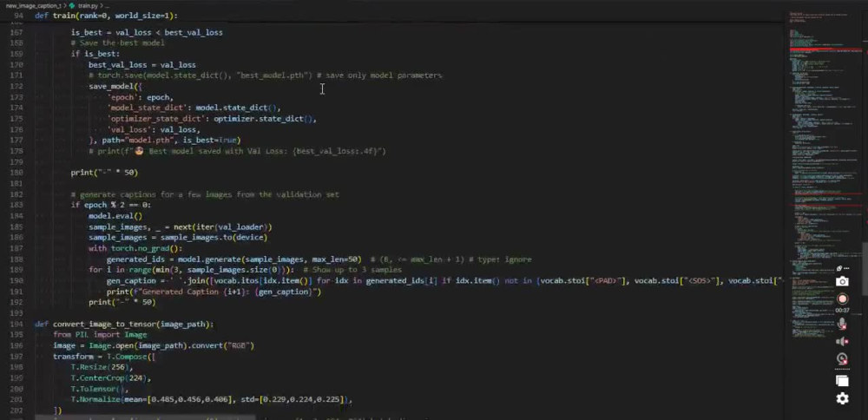Image resolution: width=868 pixels, height=420 pixels.
Task: Click the T.Normalize mean/std line
Action: 212,399
